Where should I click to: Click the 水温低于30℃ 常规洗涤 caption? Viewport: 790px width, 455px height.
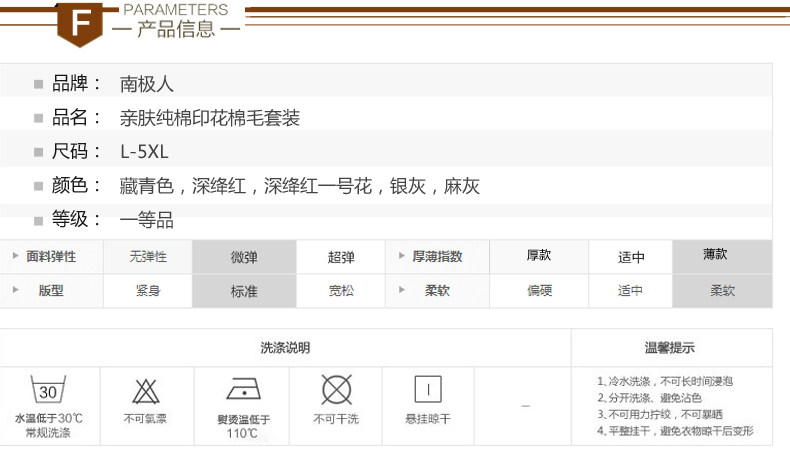click(48, 425)
